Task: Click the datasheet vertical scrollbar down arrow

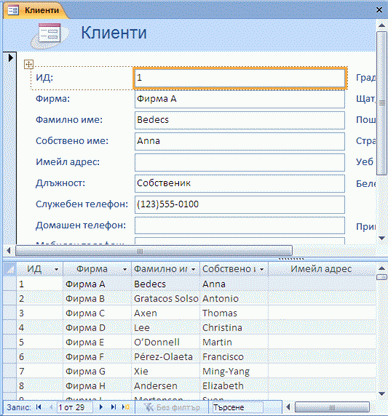Action: [382, 394]
